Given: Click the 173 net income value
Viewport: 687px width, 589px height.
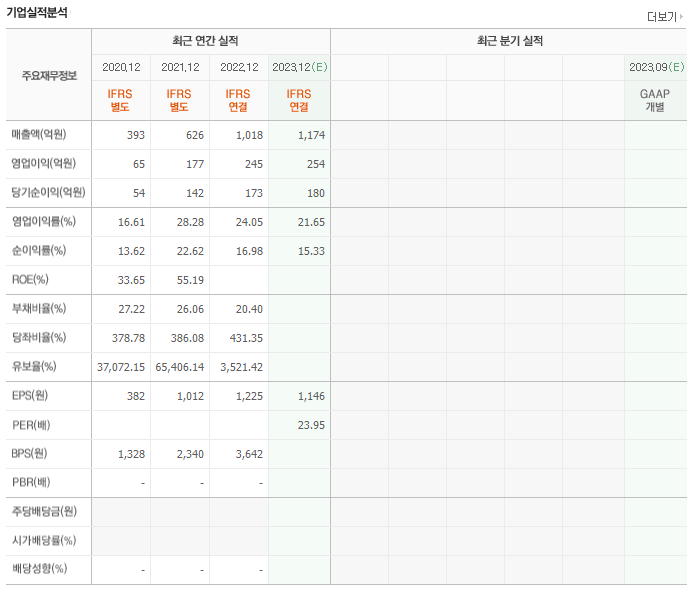Looking at the screenshot, I should tap(254, 193).
